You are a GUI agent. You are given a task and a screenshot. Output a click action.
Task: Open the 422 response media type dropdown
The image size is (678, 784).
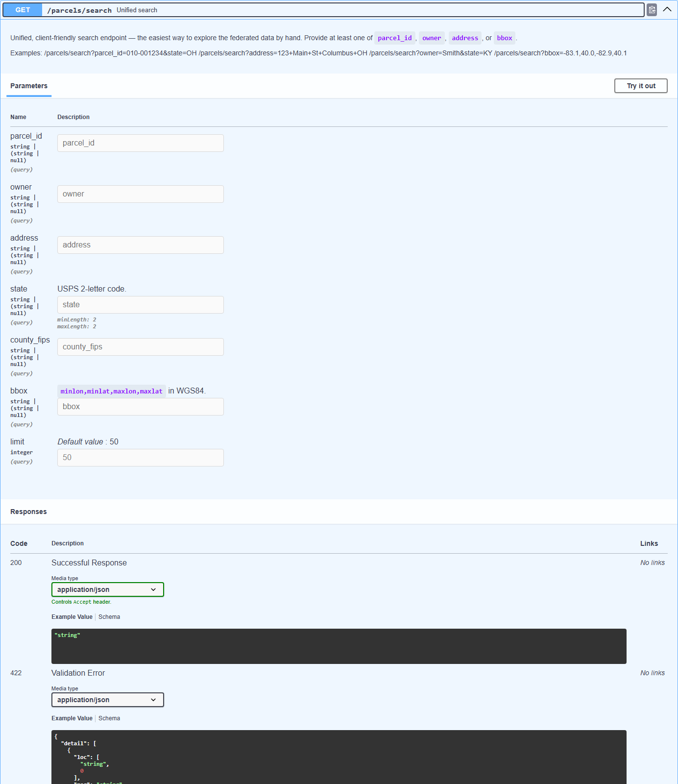tap(108, 700)
